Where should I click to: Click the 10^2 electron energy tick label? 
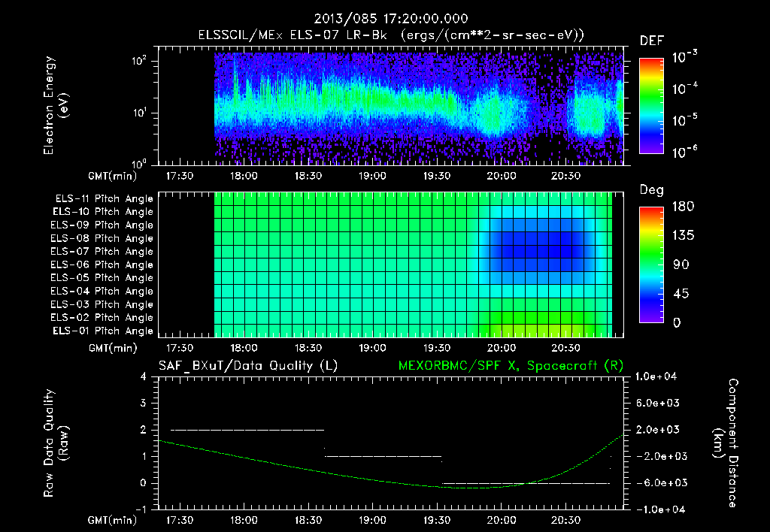139,61
